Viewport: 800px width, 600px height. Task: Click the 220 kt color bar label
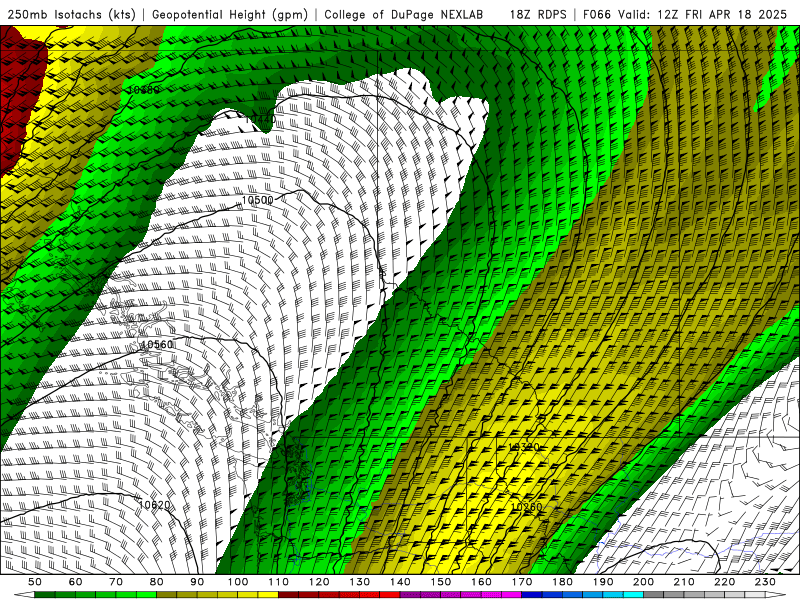coord(725,582)
